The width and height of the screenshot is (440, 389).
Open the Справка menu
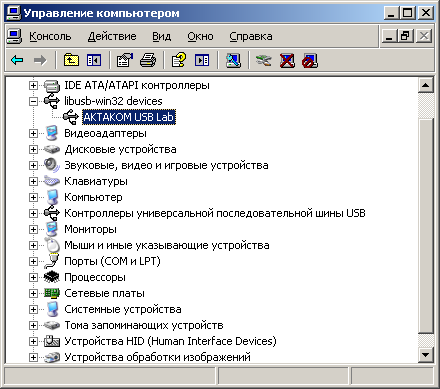[251, 36]
